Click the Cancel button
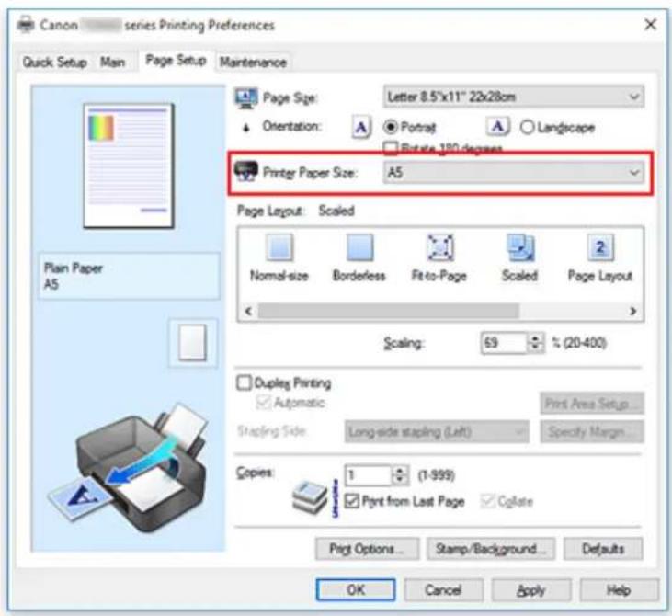672x616 pixels. click(x=444, y=590)
